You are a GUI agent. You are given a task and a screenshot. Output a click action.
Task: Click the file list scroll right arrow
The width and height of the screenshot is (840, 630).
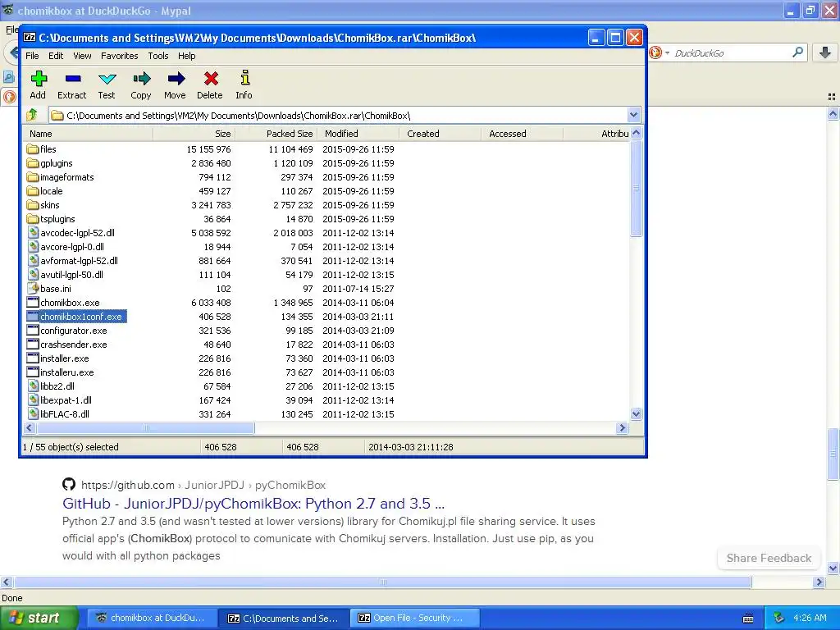[x=622, y=428]
